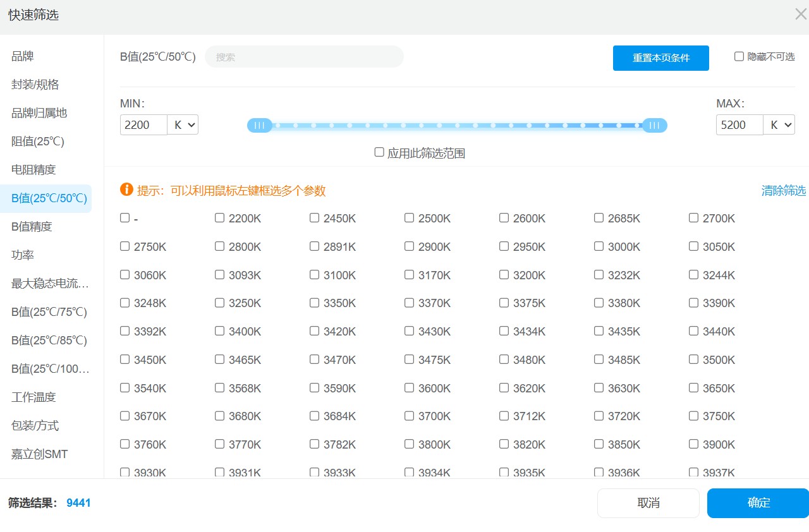The image size is (809, 532).
Task: Click 取消 button
Action: pos(648,503)
